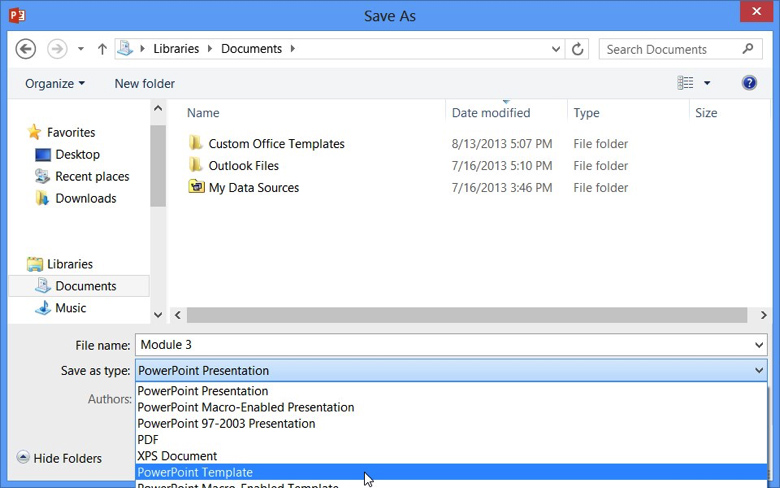Select Favorites in the navigation pane
Screen dimensions: 780x488
(x=71, y=132)
